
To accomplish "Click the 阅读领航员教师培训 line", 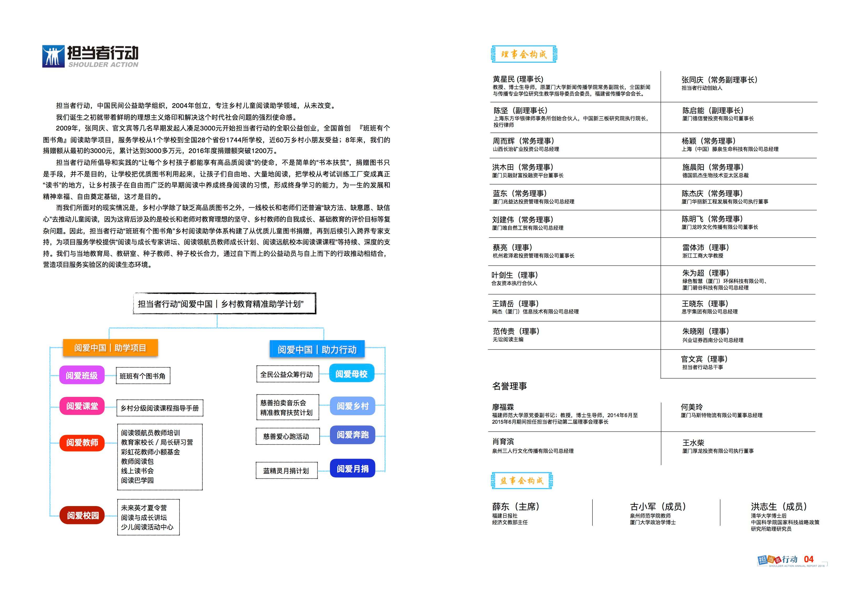I will coord(150,433).
